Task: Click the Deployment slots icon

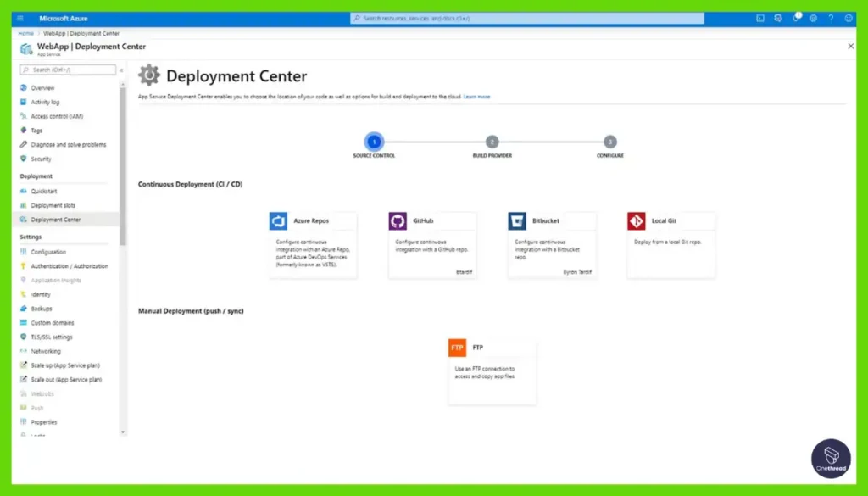Action: coord(23,205)
